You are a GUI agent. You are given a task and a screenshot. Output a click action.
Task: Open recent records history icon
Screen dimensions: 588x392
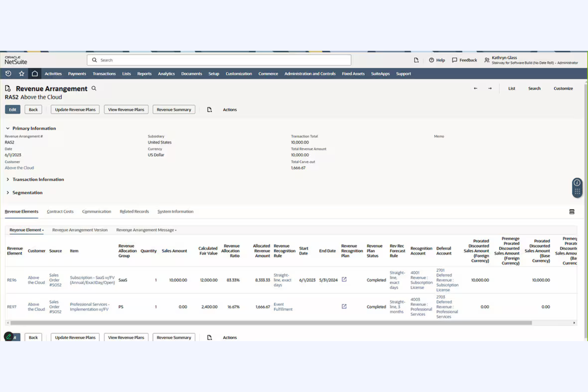pos(8,73)
